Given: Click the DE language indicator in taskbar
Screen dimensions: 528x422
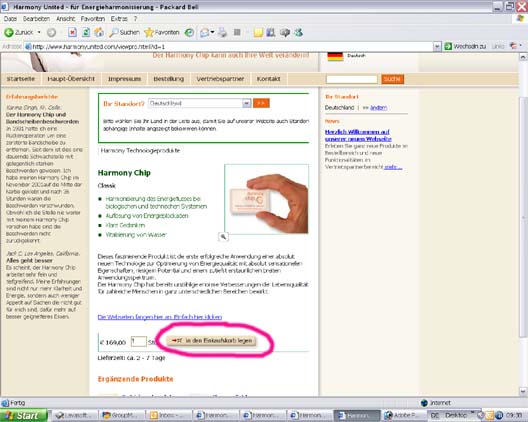Looking at the screenshot, I should (435, 416).
